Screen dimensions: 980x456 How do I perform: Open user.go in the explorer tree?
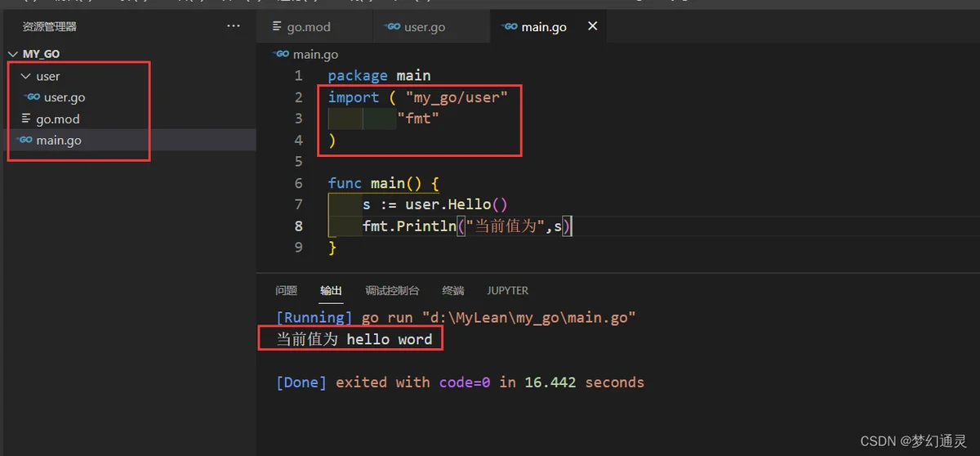point(65,97)
